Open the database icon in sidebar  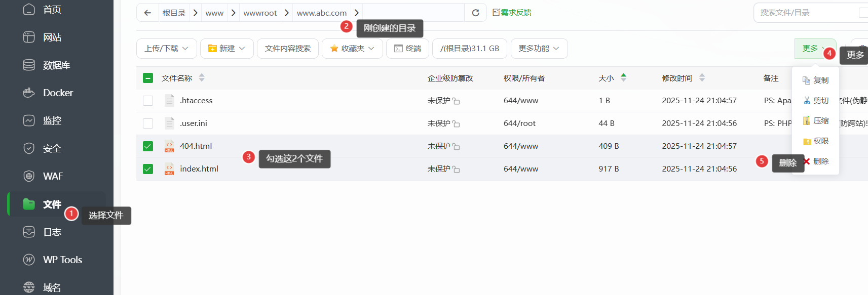[x=29, y=65]
